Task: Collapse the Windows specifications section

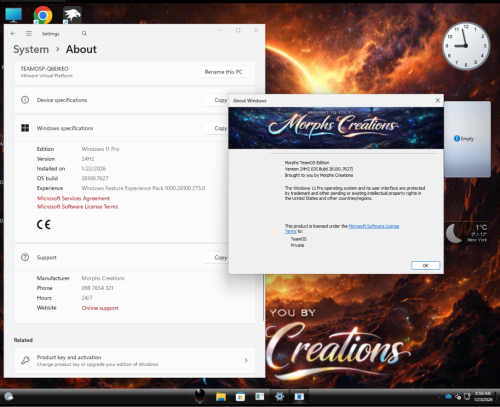Action: pyautogui.click(x=121, y=128)
